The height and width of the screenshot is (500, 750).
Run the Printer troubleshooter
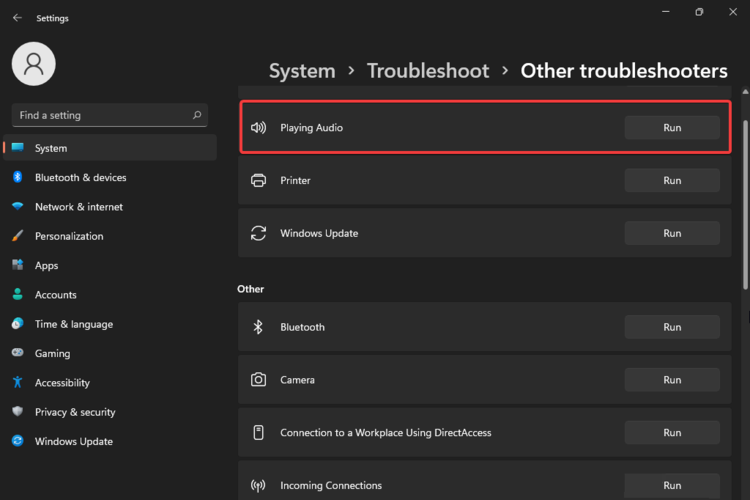click(672, 180)
